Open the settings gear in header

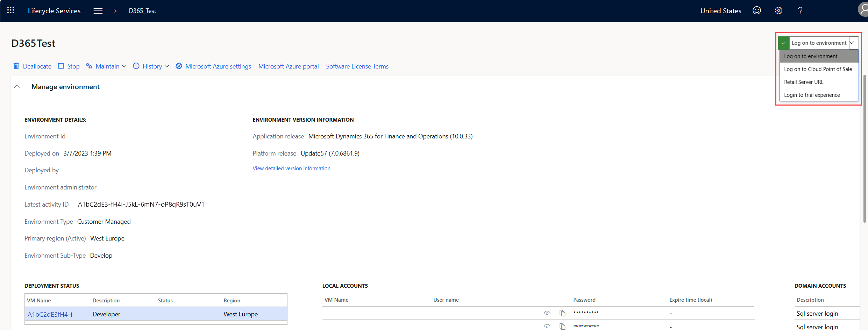point(778,10)
